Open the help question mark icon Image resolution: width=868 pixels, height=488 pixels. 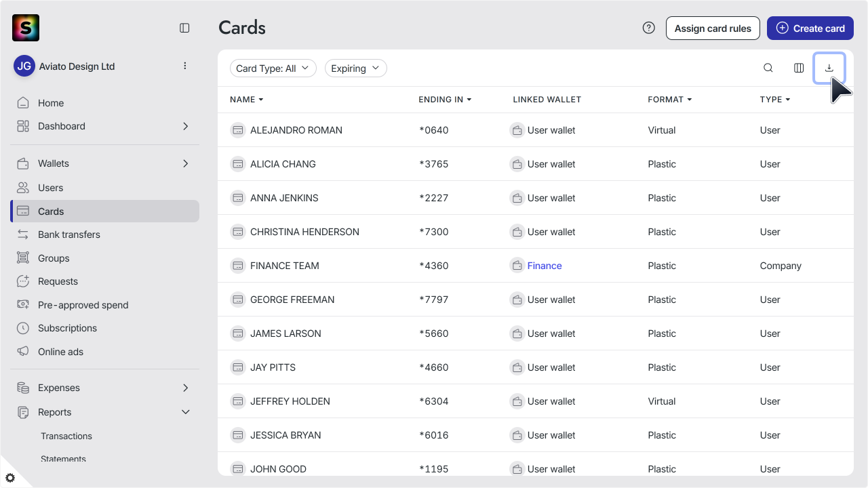tap(649, 28)
